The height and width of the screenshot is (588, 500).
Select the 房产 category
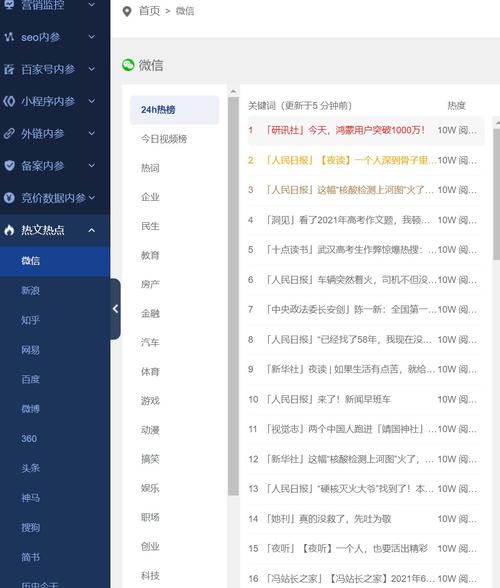150,284
